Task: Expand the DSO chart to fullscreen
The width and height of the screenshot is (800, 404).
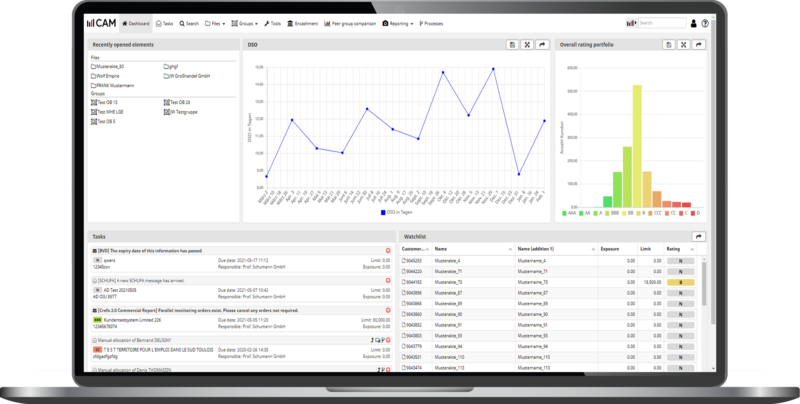Action: coord(527,45)
